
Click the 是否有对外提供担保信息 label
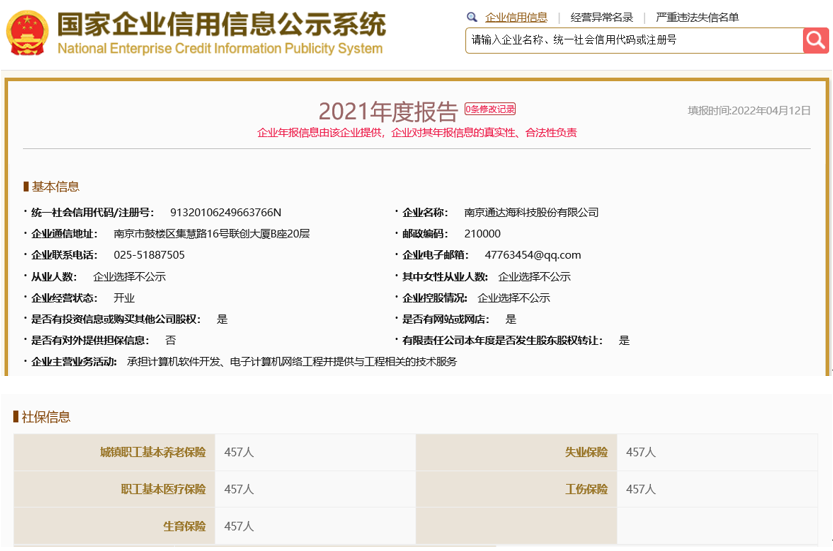[90, 340]
